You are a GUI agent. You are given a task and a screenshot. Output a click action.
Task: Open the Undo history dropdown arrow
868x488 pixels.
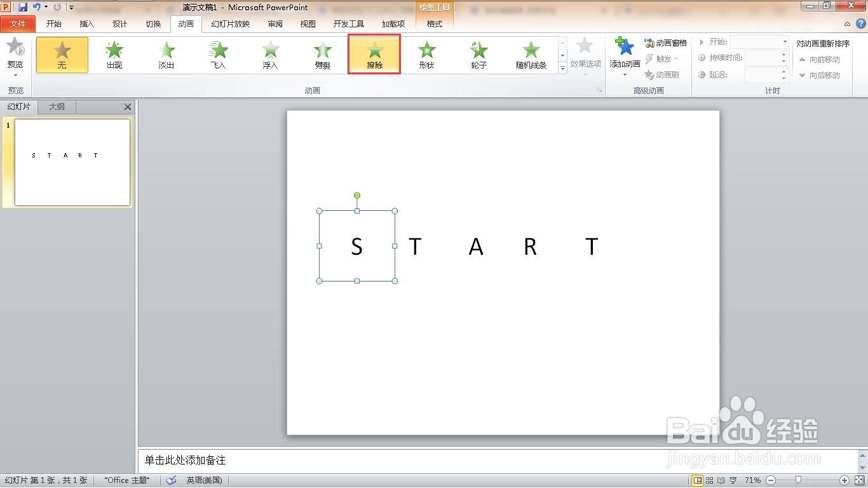pyautogui.click(x=46, y=7)
